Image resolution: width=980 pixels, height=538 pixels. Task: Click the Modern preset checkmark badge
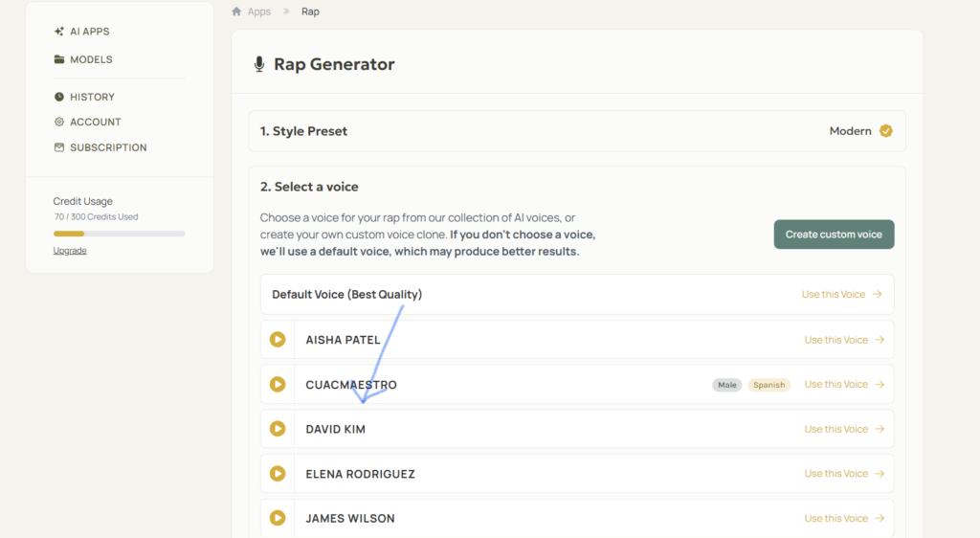coord(885,130)
